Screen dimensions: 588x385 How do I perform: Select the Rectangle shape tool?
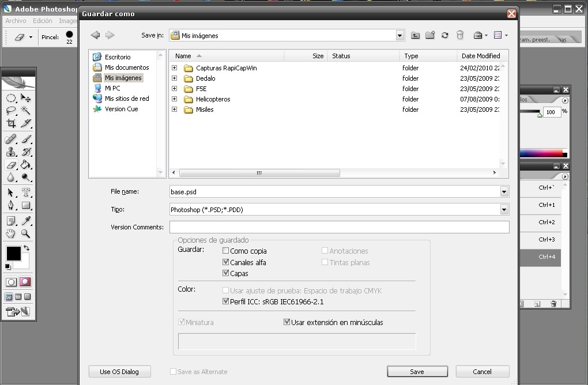(25, 205)
